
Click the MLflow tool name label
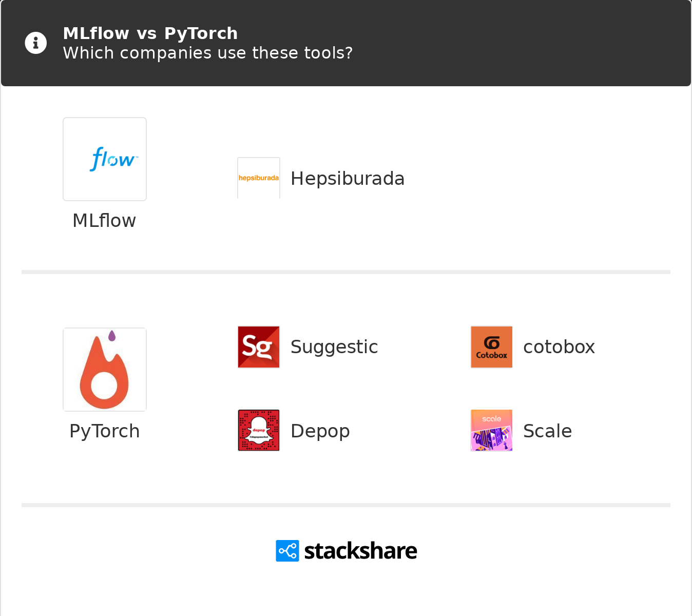pyautogui.click(x=104, y=221)
